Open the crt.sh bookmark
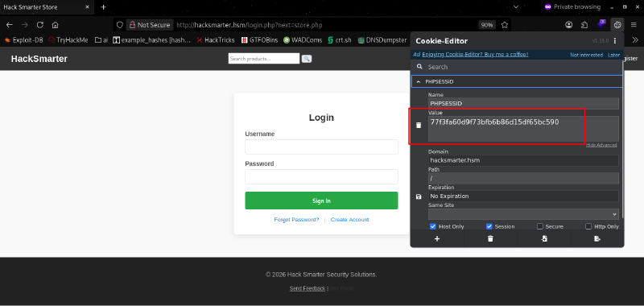This screenshot has height=306, width=644. [x=339, y=39]
